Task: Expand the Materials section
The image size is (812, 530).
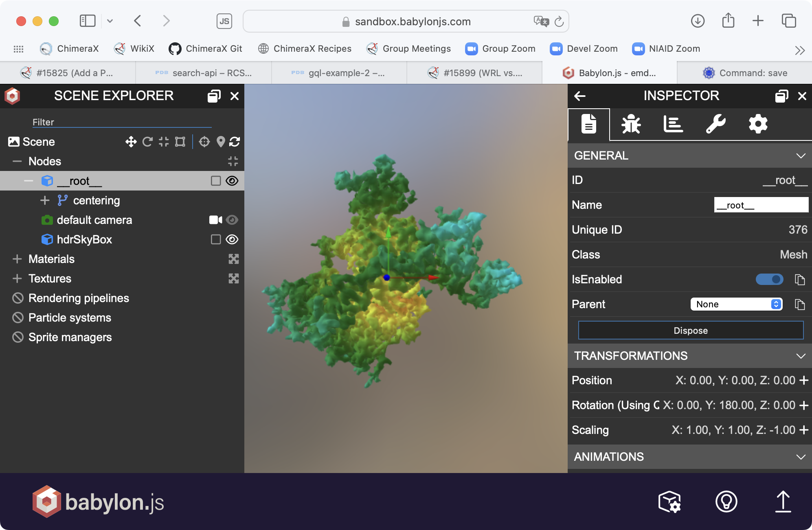Action: 17,259
